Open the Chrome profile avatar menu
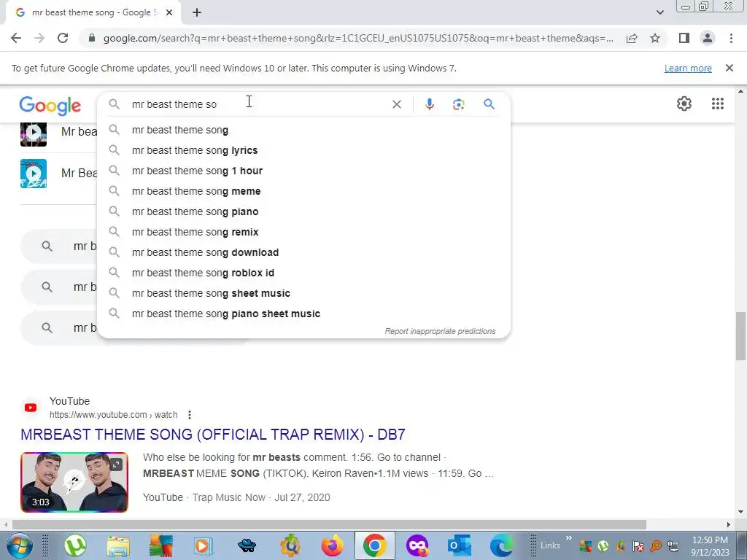The image size is (747, 560). [x=708, y=38]
